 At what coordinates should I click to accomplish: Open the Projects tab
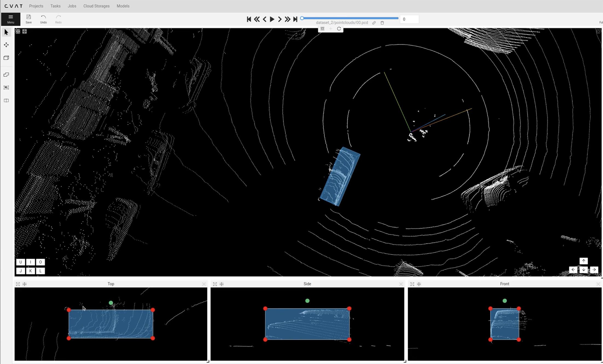[36, 6]
